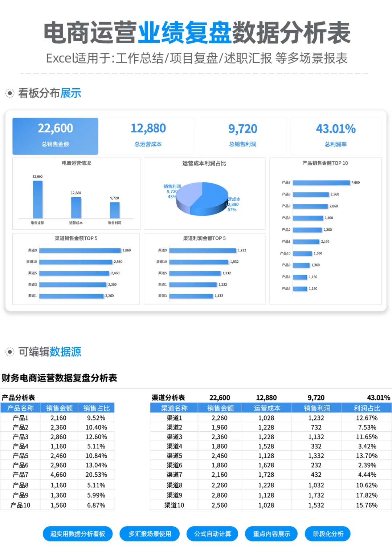The image size is (392, 556).
Task: Select the 渠道1 row name cell
Action: 174,418
